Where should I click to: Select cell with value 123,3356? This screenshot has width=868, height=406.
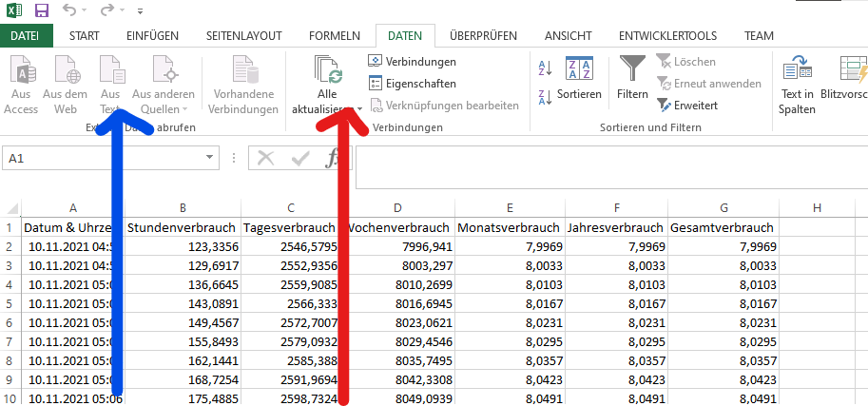coord(183,247)
